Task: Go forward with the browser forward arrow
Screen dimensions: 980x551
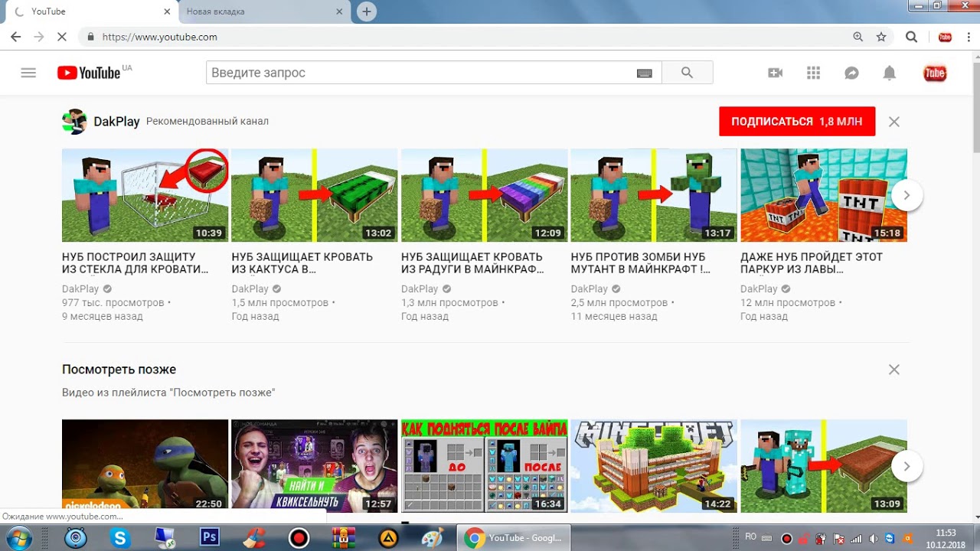Action: (38, 37)
